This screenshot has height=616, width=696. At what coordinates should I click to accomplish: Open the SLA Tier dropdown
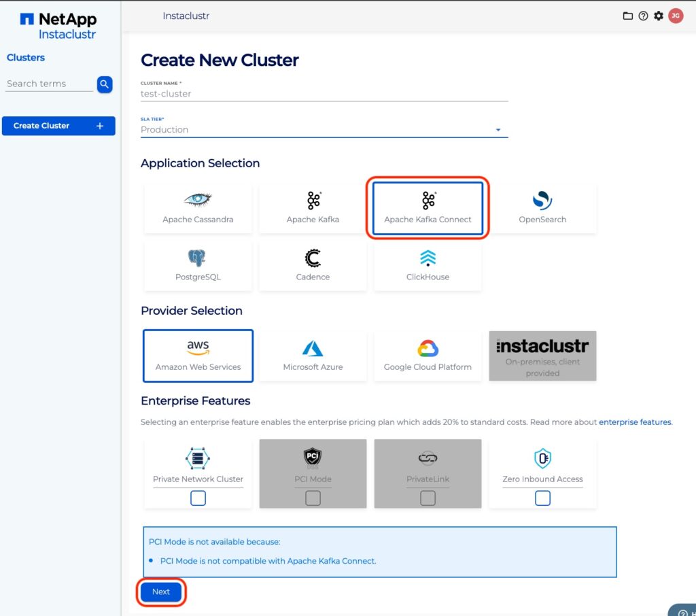coord(324,130)
